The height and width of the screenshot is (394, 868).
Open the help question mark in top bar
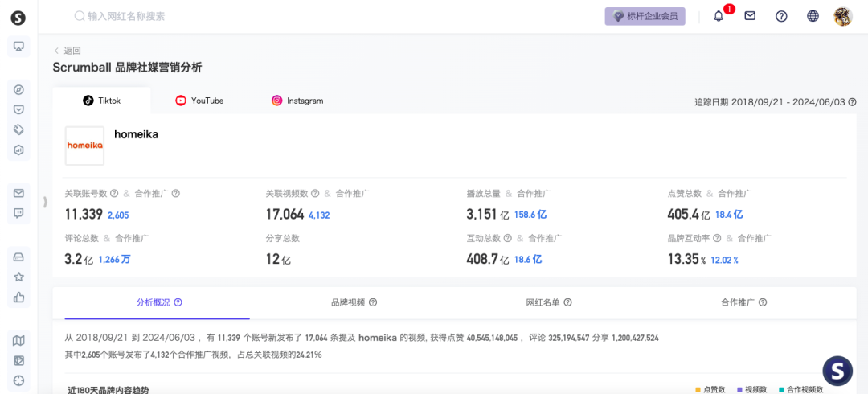(781, 16)
